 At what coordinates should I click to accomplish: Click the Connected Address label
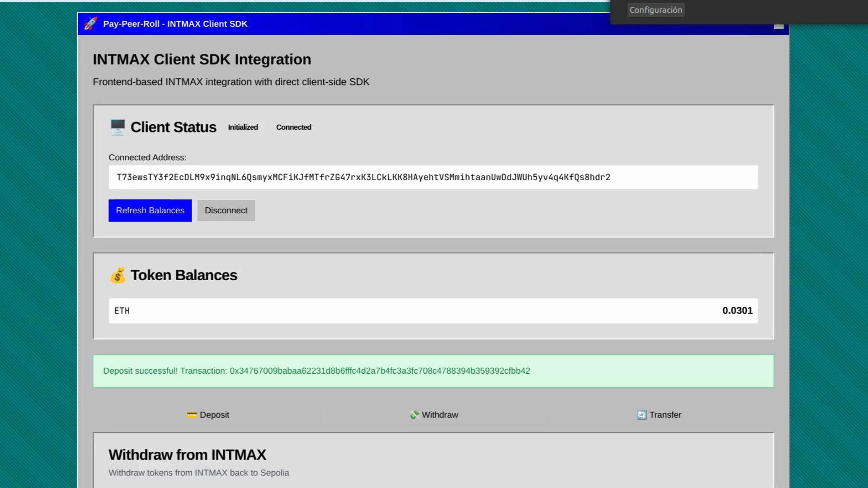point(147,158)
